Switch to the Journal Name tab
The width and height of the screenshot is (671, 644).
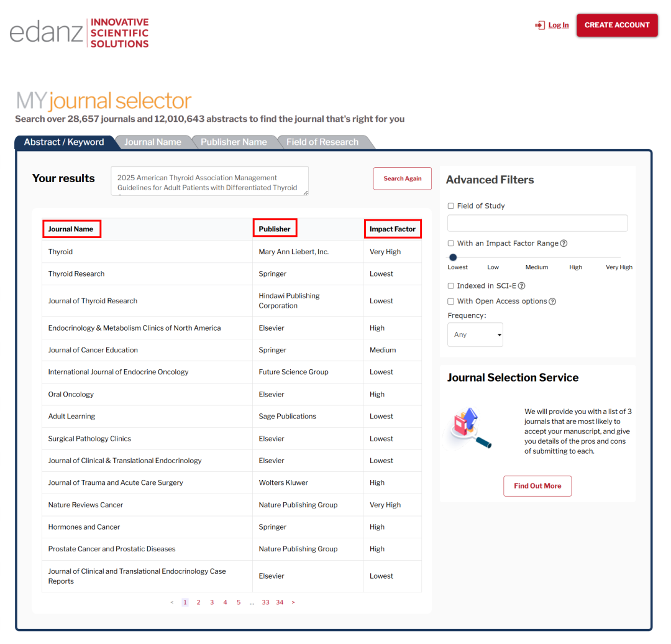(x=153, y=142)
